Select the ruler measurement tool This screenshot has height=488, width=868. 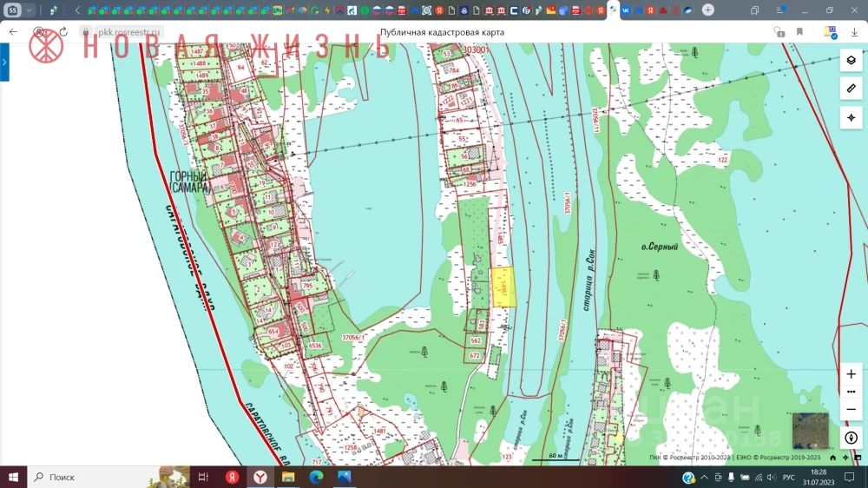(x=851, y=89)
